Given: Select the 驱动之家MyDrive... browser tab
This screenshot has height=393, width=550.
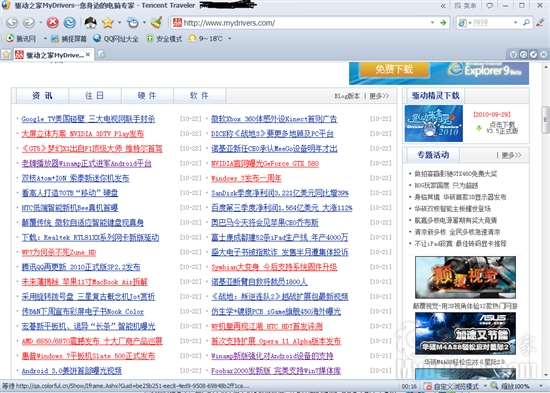Looking at the screenshot, I should pyautogui.click(x=54, y=55).
